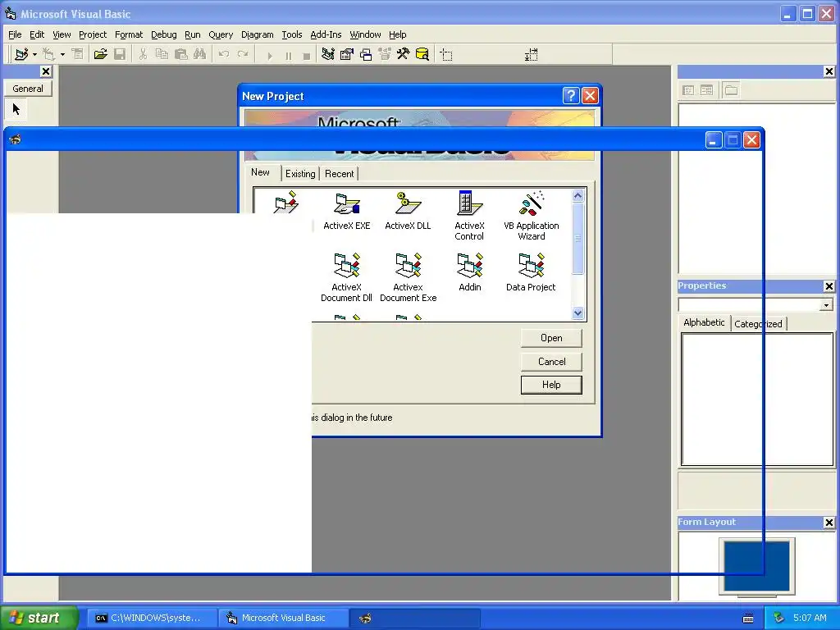The image size is (840, 630).
Task: Click the Undo arrow in the toolbar
Action: [x=224, y=54]
